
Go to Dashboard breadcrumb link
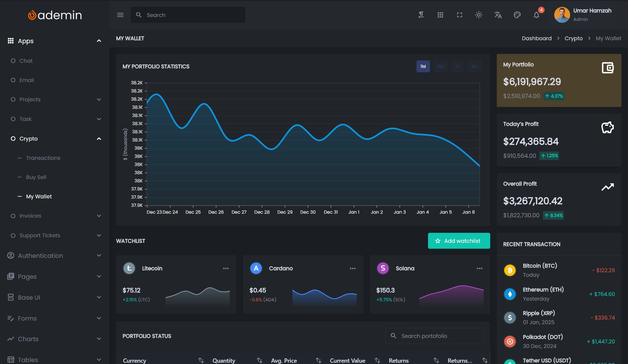coord(536,39)
